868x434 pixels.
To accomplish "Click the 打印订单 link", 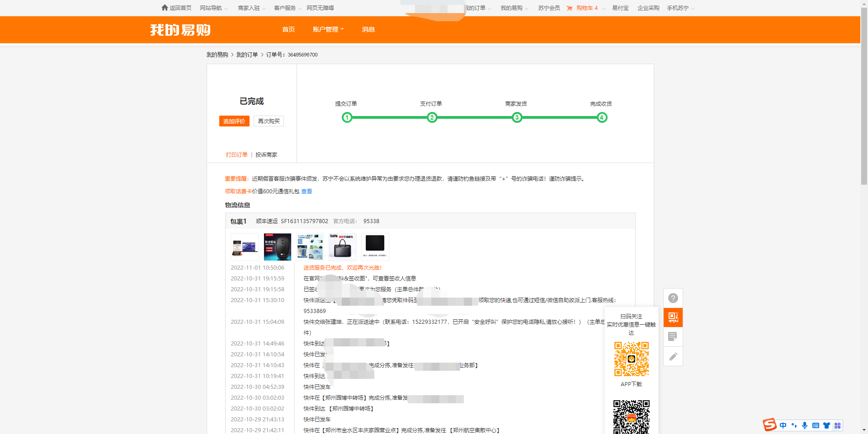I will click(x=237, y=155).
